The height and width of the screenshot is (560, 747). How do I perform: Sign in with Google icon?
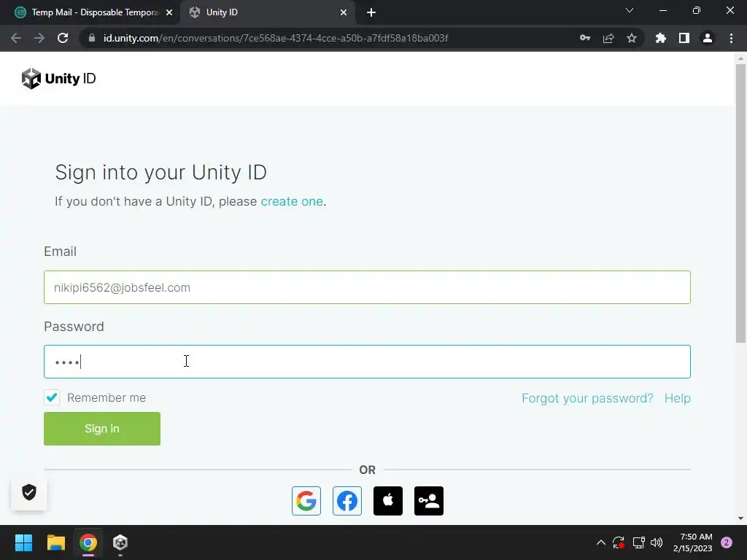tap(306, 500)
